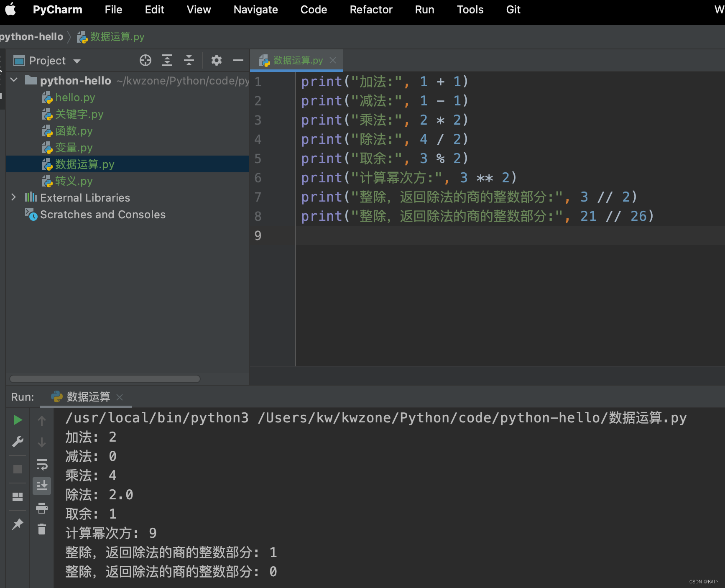Click Collapse All icon in Project panel
The image size is (725, 588).
(x=189, y=61)
